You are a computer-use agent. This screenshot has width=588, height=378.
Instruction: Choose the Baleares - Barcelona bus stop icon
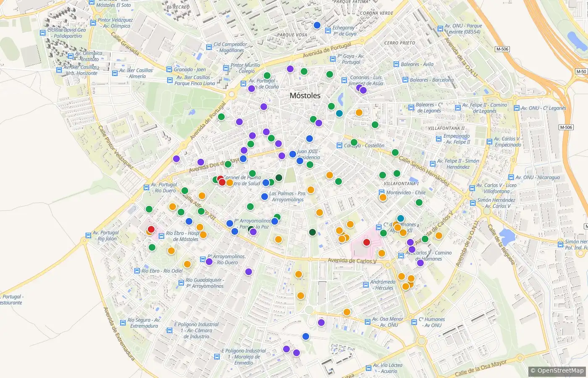coord(405,80)
